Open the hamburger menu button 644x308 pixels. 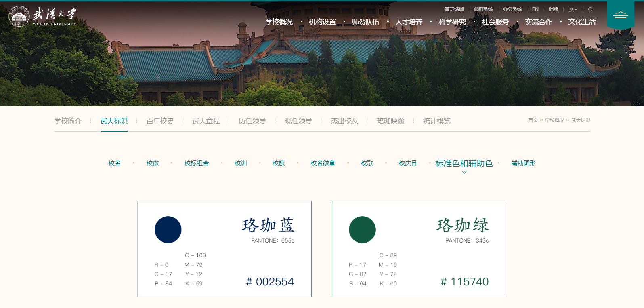coord(621,15)
